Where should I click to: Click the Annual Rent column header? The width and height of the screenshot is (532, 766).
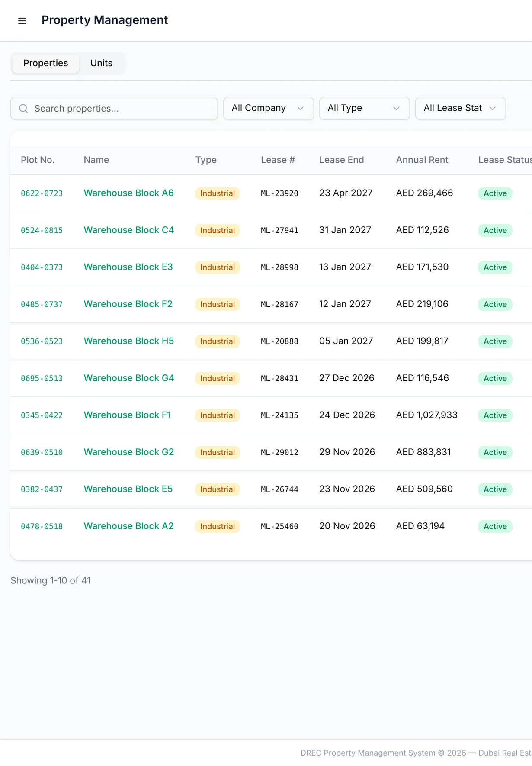pos(422,160)
